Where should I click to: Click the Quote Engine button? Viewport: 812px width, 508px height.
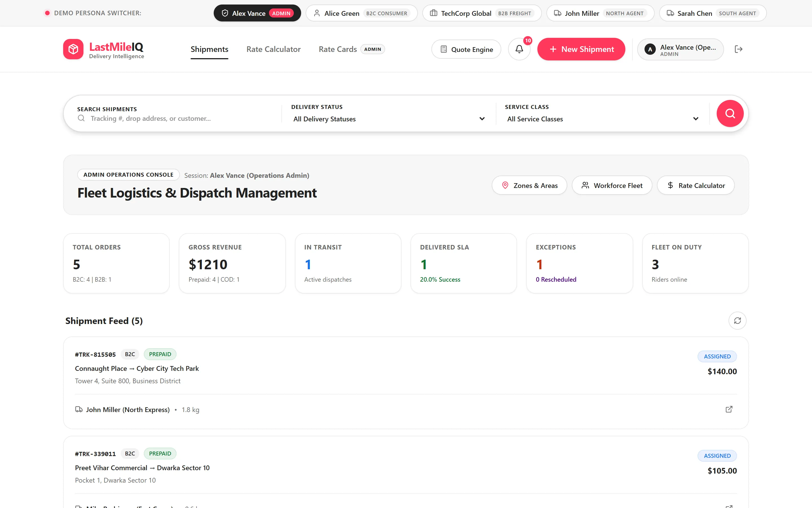coord(466,49)
